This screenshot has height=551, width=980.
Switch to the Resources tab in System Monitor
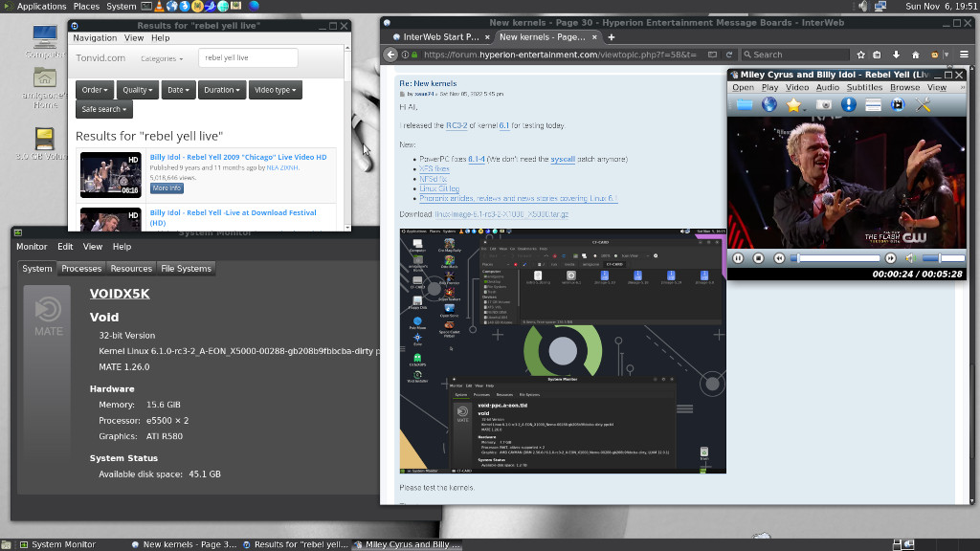click(x=131, y=269)
